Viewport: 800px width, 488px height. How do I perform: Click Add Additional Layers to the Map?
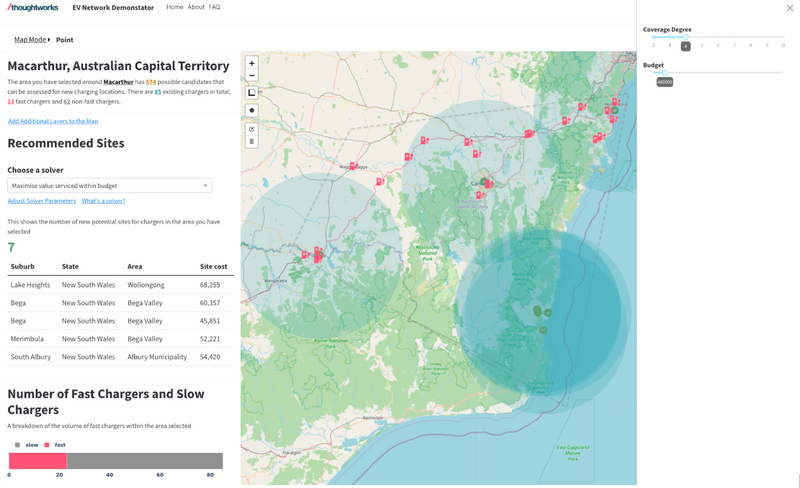pos(53,121)
